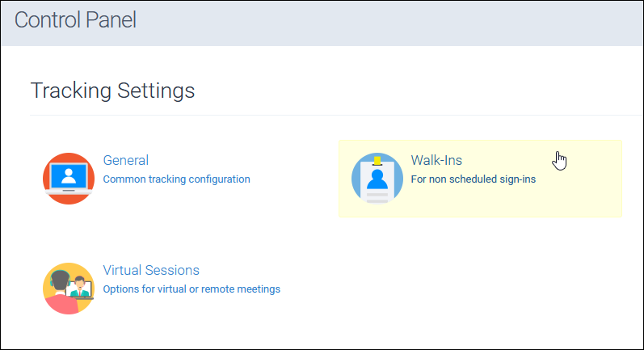Click the person silhouette on the laptop screen
The image size is (644, 350).
coord(69,176)
